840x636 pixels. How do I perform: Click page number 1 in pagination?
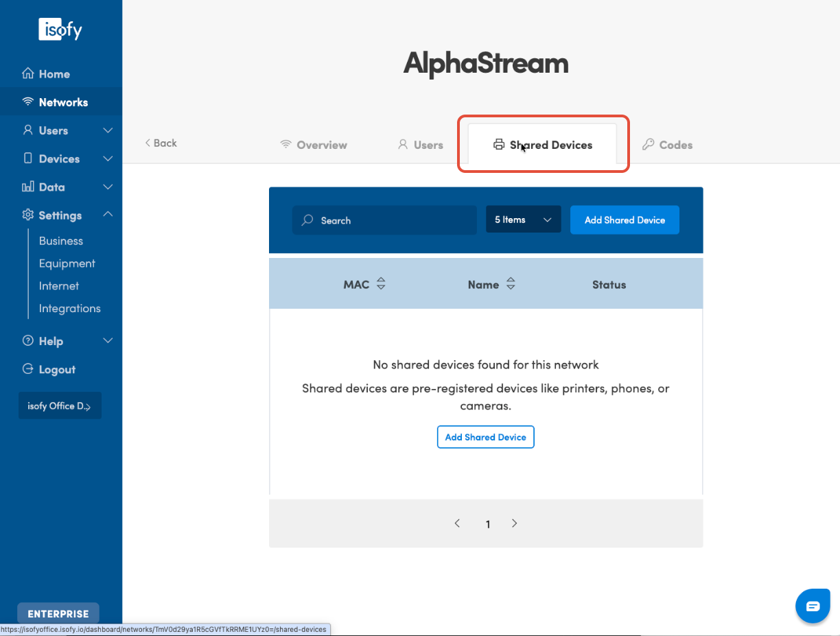(488, 524)
